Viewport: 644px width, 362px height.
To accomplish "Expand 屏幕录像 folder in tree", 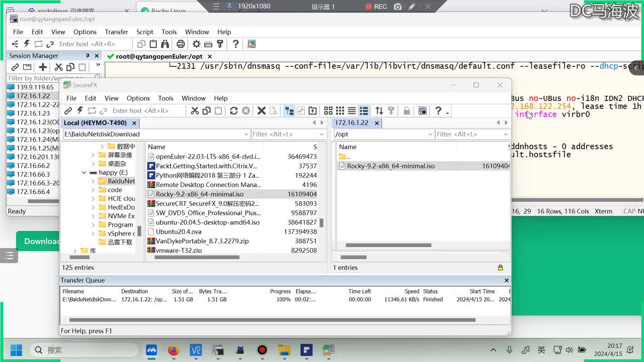I will (93, 155).
